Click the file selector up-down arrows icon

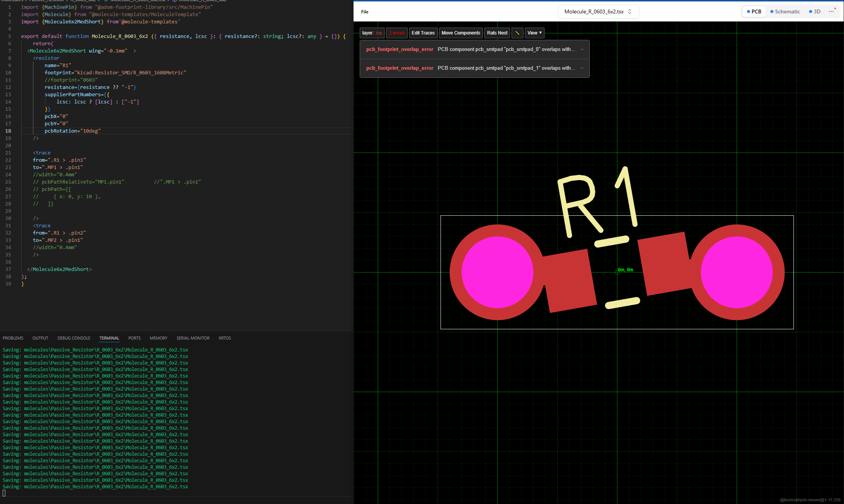630,11
